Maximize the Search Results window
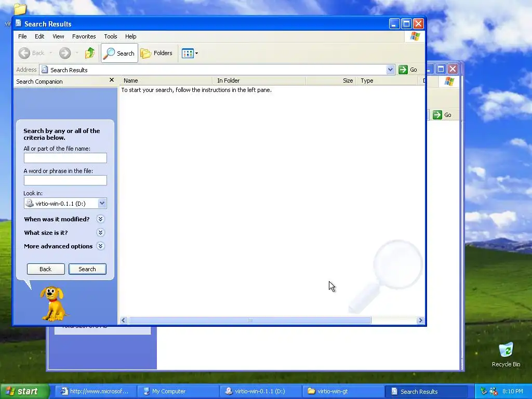 tap(406, 23)
